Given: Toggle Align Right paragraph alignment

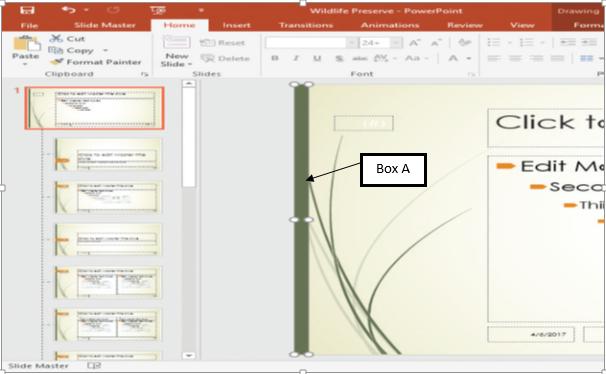Looking at the screenshot, I should pos(536,58).
